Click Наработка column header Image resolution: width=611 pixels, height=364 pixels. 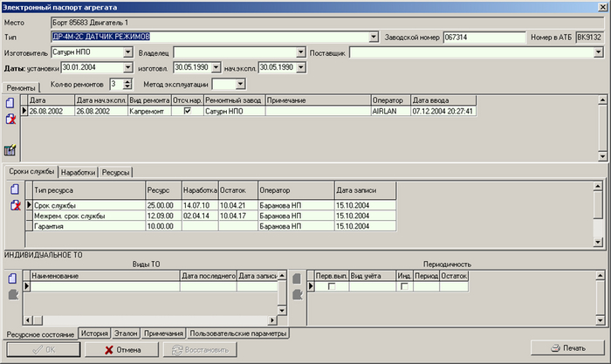tap(200, 190)
